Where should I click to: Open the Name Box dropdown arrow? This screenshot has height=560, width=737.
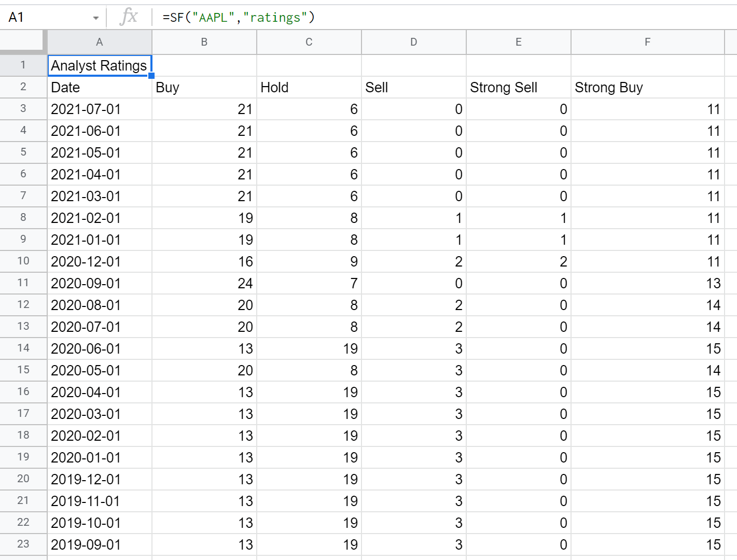[x=96, y=18]
